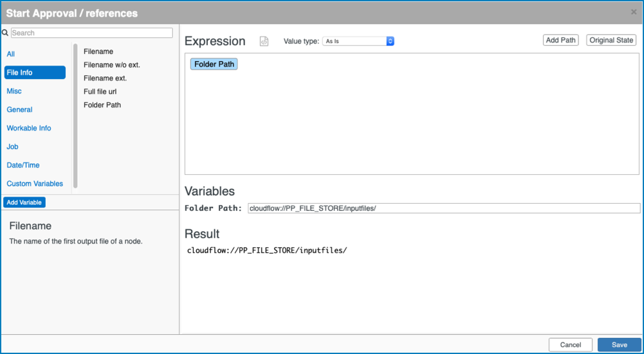Screen dimensions: 644x354
Task: Select the All category
Action: tap(11, 54)
